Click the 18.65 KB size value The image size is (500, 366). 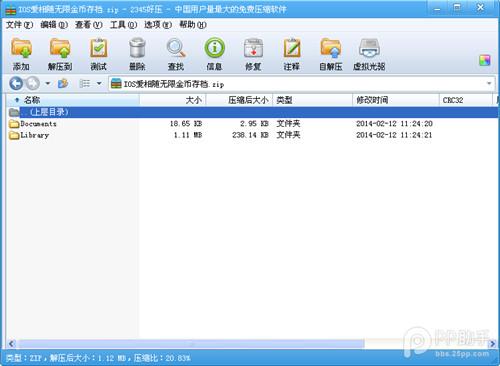click(x=186, y=124)
